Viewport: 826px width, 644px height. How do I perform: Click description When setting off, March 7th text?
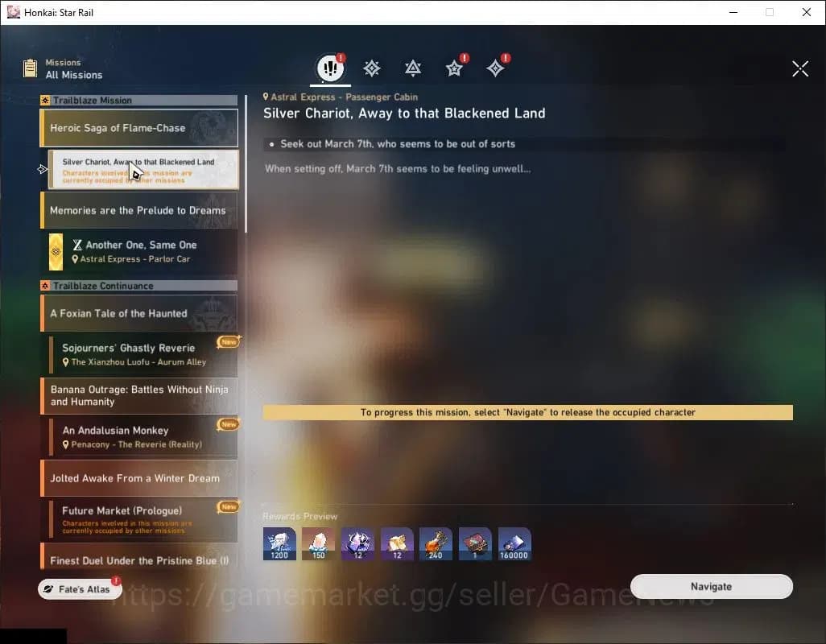(398, 168)
